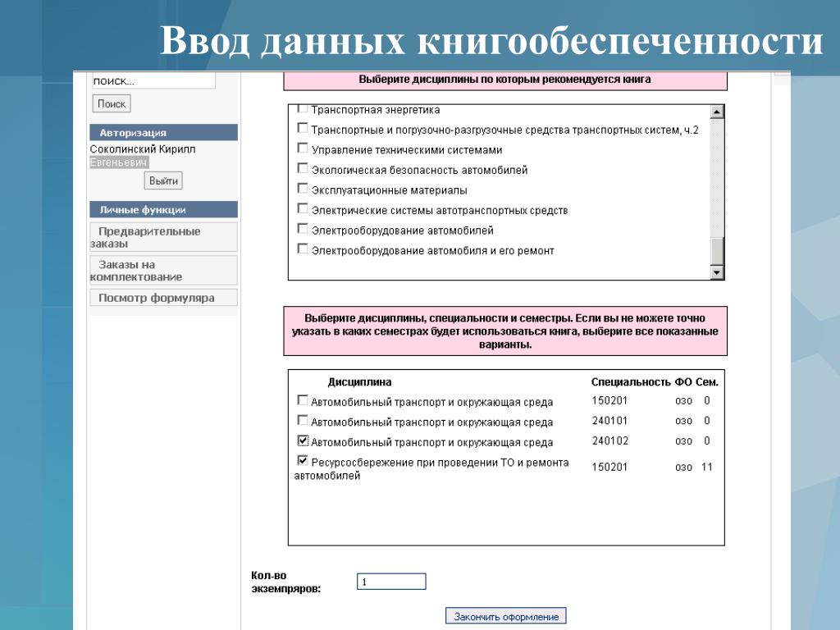Click the specialty value '240102'
The image size is (840, 630).
[x=609, y=441]
